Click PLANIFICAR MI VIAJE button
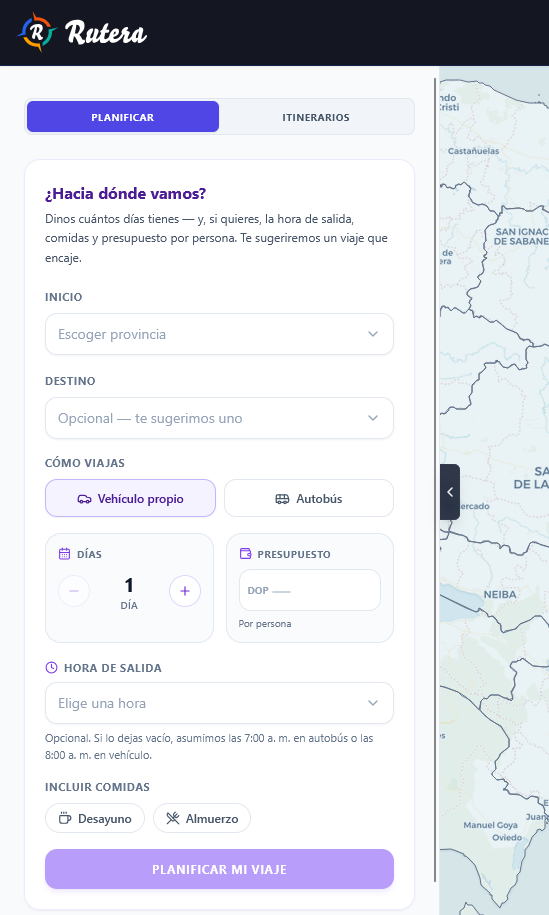 [219, 869]
